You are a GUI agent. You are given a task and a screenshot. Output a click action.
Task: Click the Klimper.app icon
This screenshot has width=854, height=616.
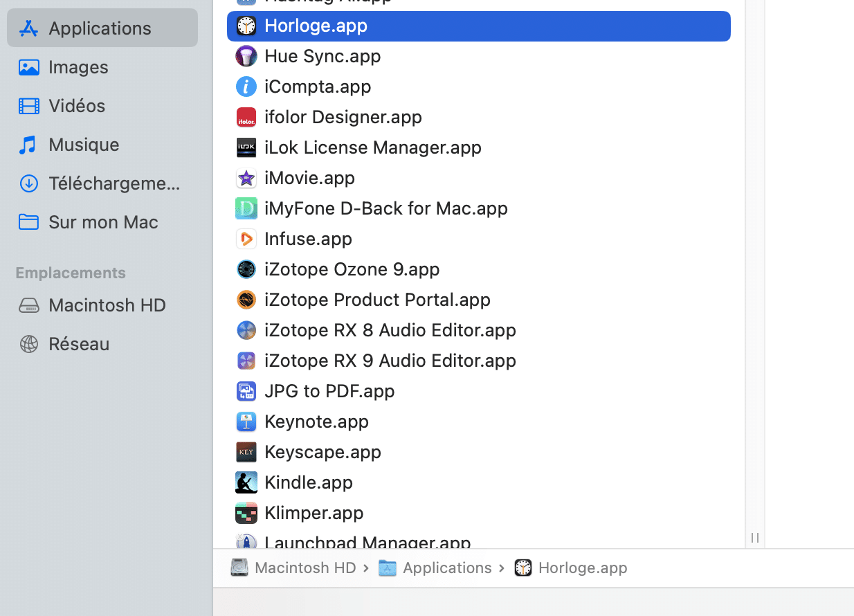pyautogui.click(x=246, y=513)
